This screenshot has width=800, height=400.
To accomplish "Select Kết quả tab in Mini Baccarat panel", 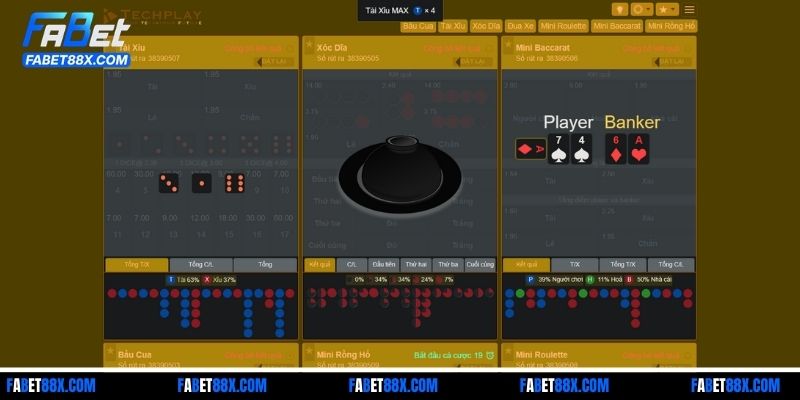I will [527, 265].
